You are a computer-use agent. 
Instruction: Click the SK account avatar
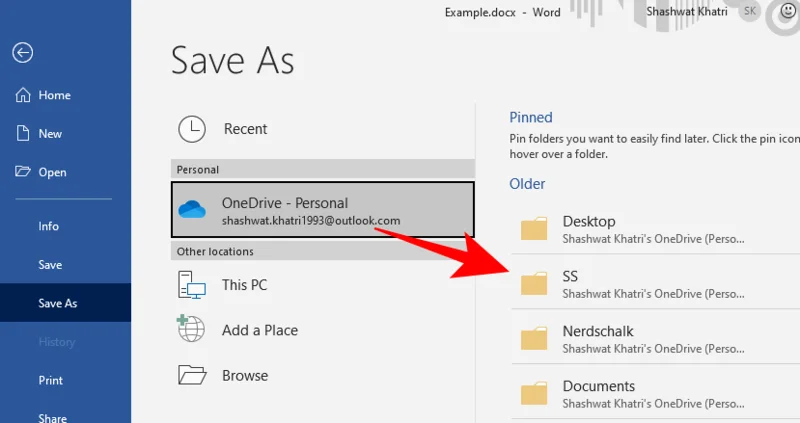749,11
